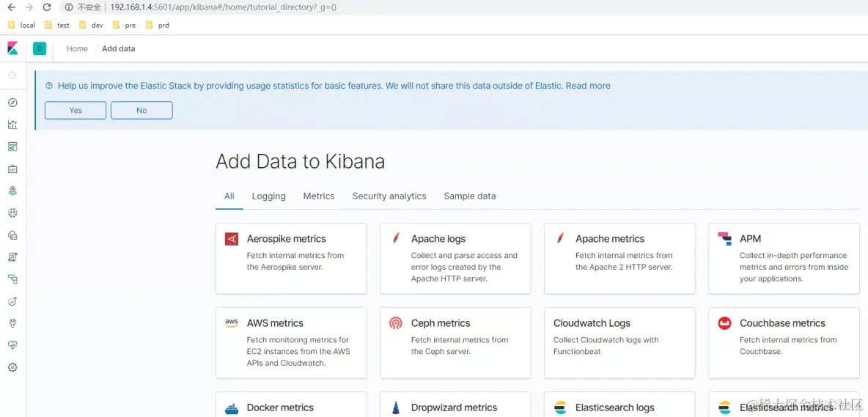The height and width of the screenshot is (417, 868).
Task: Go to Home breadcrumb
Action: tap(77, 48)
